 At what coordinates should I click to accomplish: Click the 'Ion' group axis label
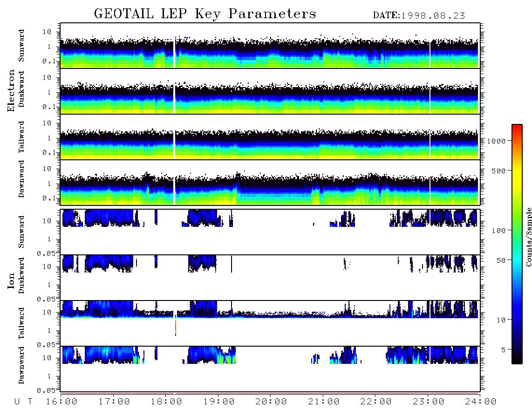coord(11,280)
